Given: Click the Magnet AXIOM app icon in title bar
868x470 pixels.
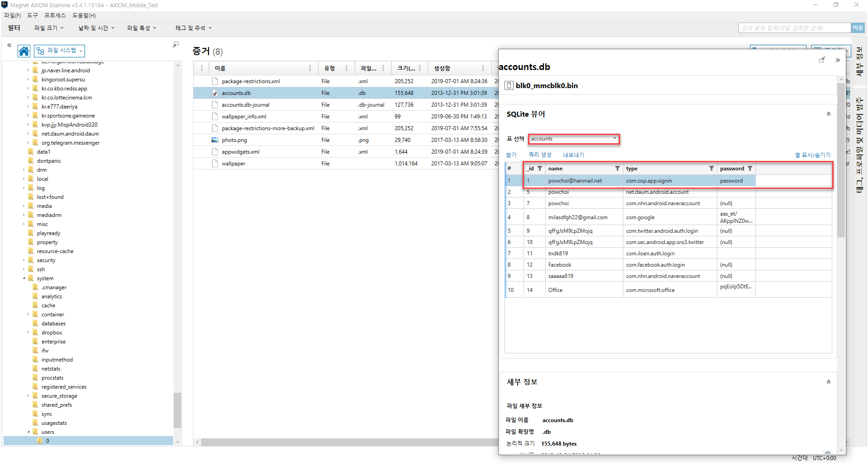Looking at the screenshot, I should click(5, 5).
